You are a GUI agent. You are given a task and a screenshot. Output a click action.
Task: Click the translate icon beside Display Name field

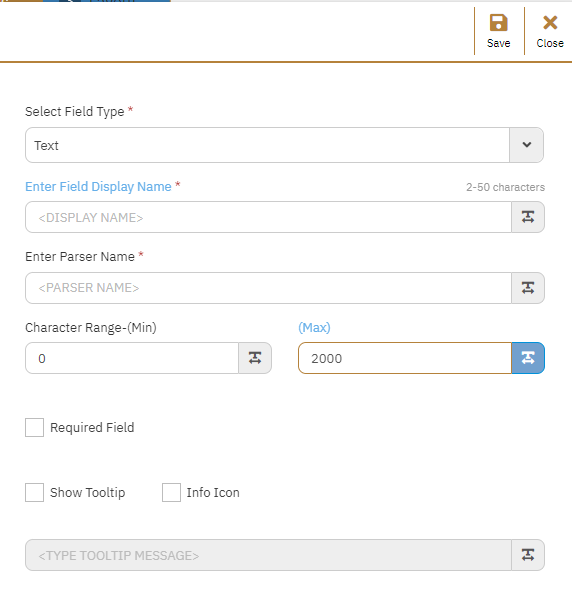(528, 217)
